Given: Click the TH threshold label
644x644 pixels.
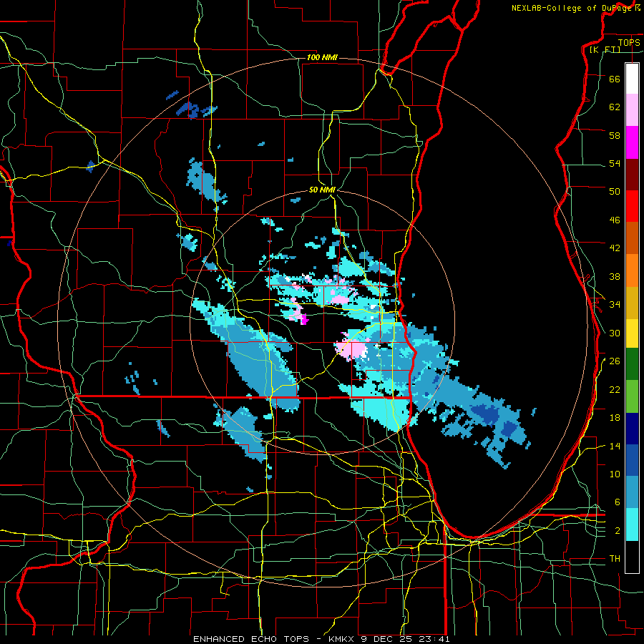Looking at the screenshot, I should pyautogui.click(x=615, y=559).
